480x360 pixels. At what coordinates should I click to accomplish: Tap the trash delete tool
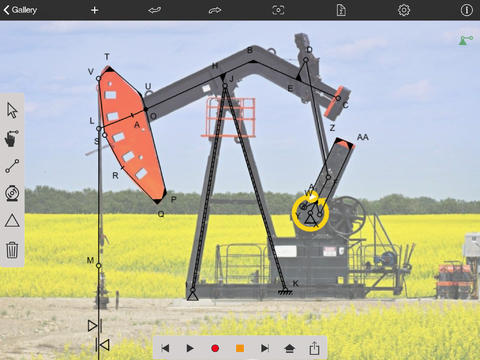click(12, 250)
